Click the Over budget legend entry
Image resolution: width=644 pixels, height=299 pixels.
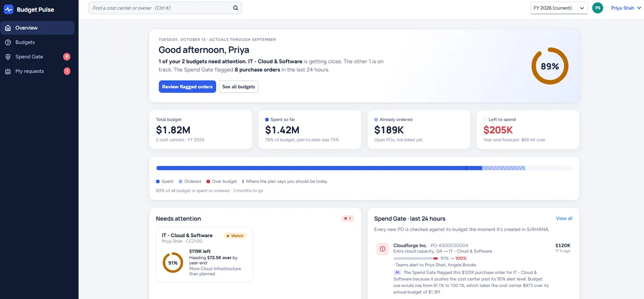[222, 182]
